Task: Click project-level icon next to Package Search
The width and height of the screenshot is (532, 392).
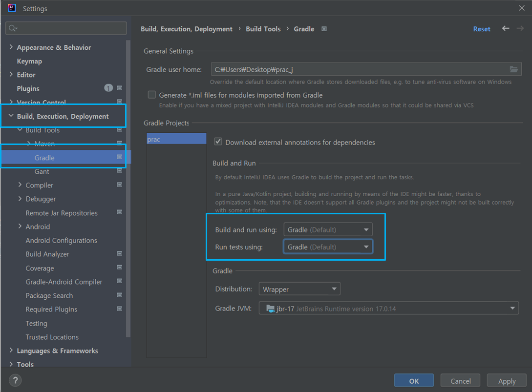Action: click(119, 295)
